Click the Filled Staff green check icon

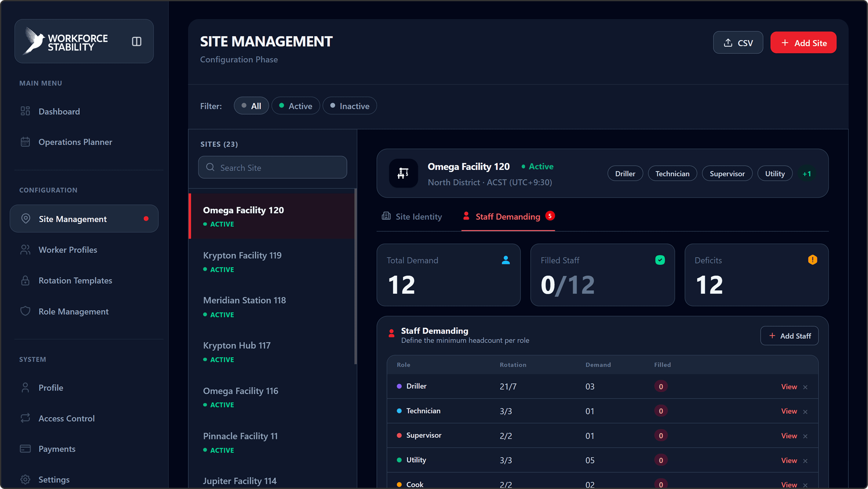tap(660, 260)
